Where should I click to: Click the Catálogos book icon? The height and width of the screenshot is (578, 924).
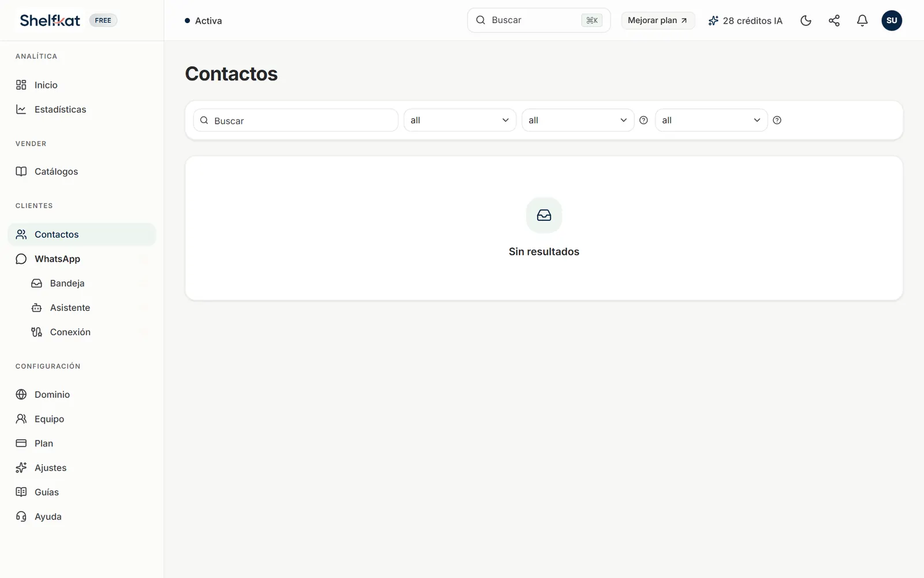point(21,171)
